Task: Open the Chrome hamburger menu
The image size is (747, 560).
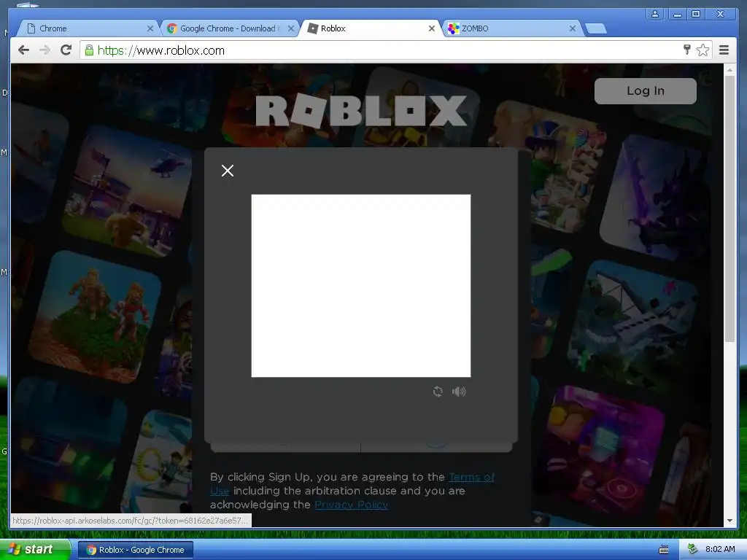Action: (x=724, y=50)
